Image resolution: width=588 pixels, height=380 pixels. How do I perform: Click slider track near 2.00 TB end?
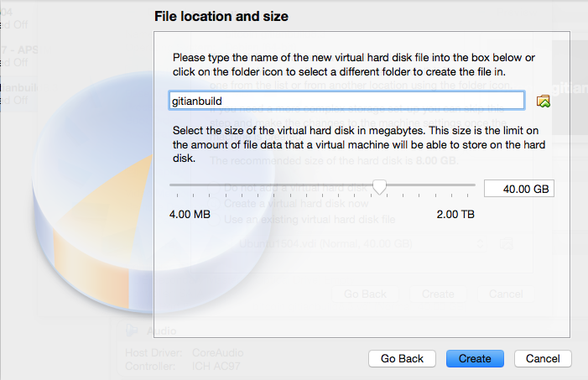pos(466,185)
